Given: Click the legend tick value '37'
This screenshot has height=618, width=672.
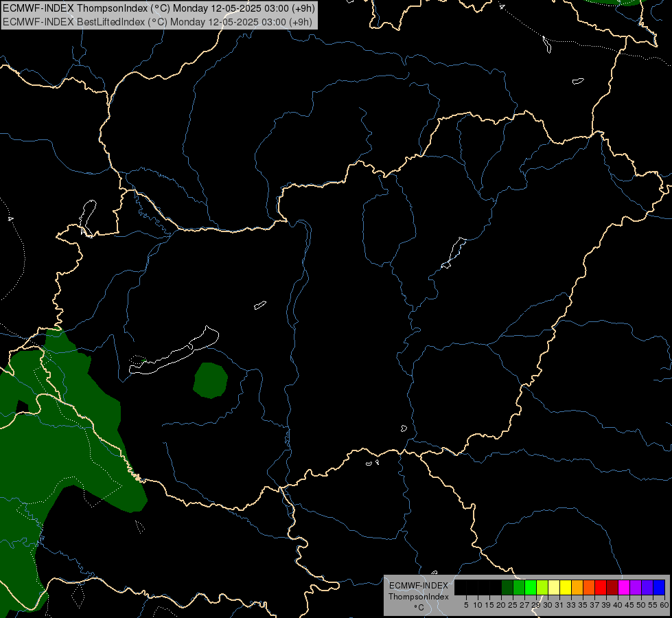Looking at the screenshot, I should coord(595,605).
